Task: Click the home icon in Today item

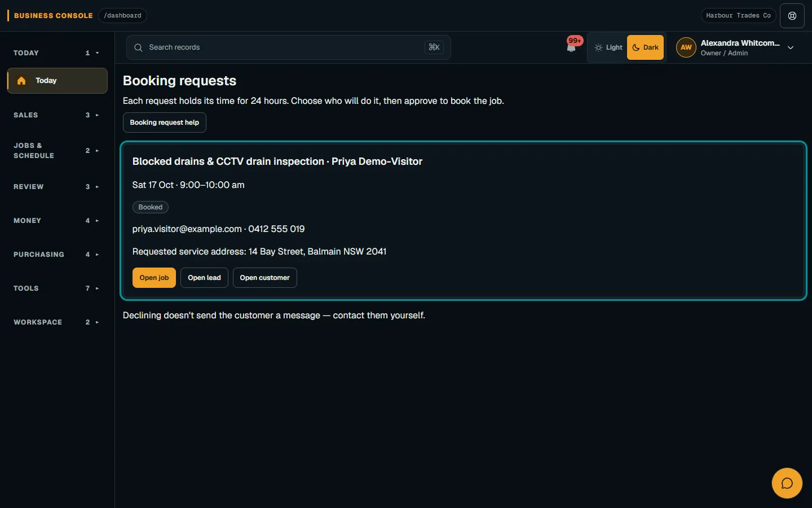Action: [21, 81]
